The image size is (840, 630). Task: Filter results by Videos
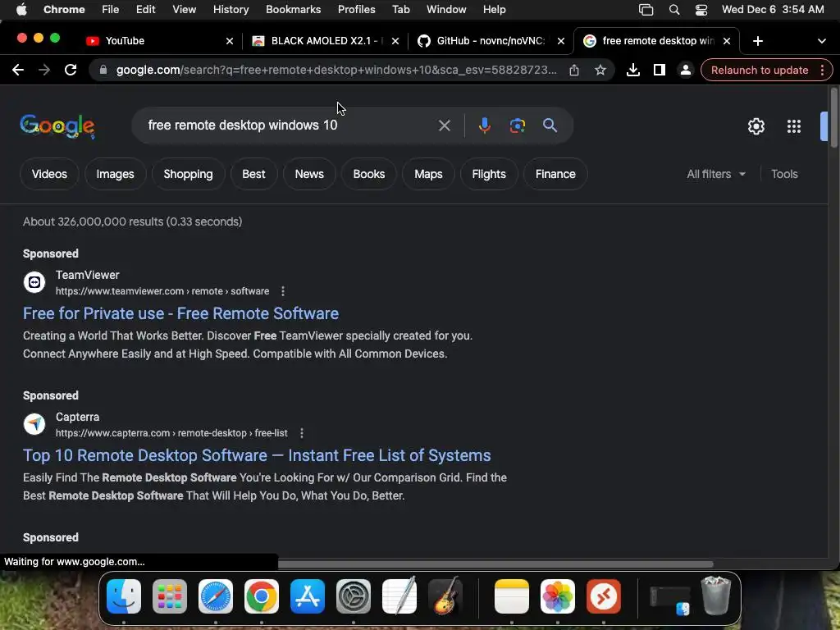49,174
